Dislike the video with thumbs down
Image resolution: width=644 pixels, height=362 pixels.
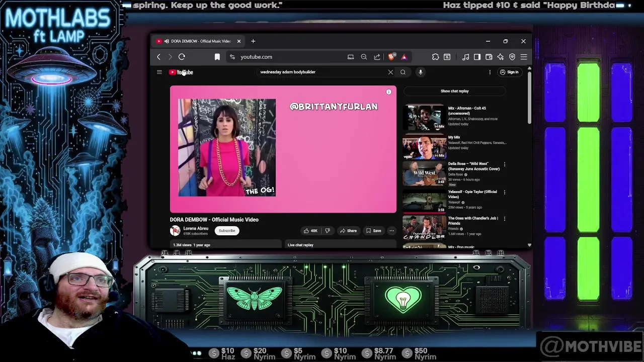327,231
